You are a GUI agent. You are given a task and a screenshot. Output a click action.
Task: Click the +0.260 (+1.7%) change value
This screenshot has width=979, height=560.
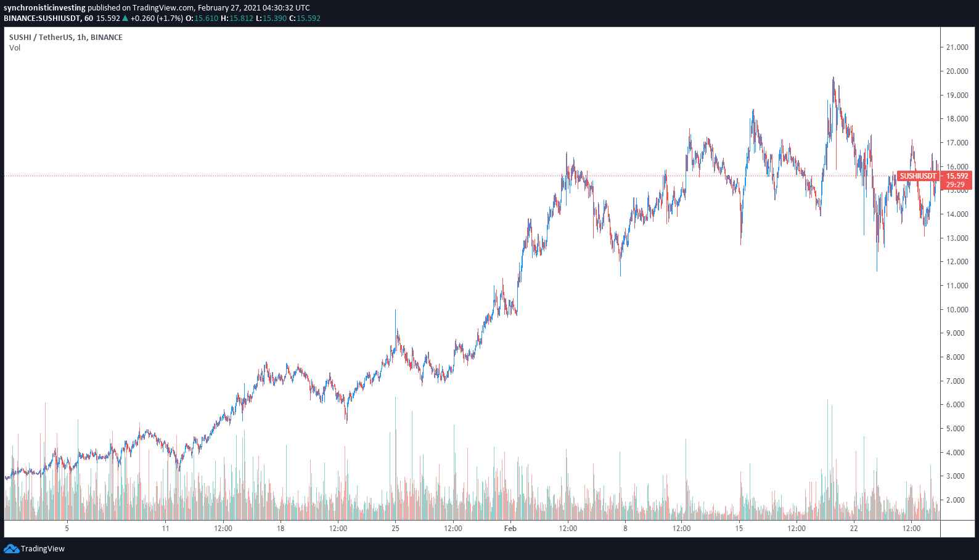click(x=157, y=18)
